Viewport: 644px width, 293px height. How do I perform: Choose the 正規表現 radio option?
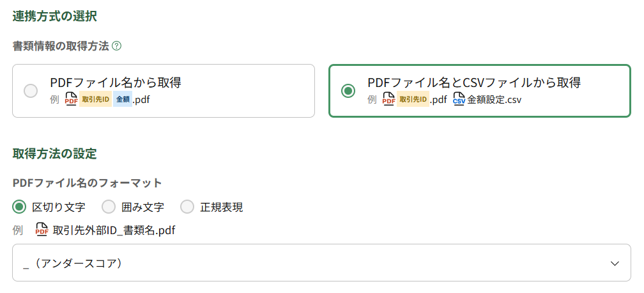click(187, 207)
